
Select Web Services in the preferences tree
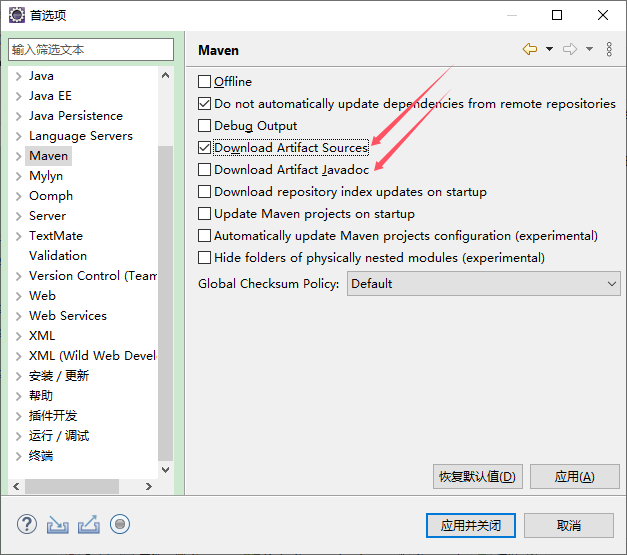tap(67, 316)
